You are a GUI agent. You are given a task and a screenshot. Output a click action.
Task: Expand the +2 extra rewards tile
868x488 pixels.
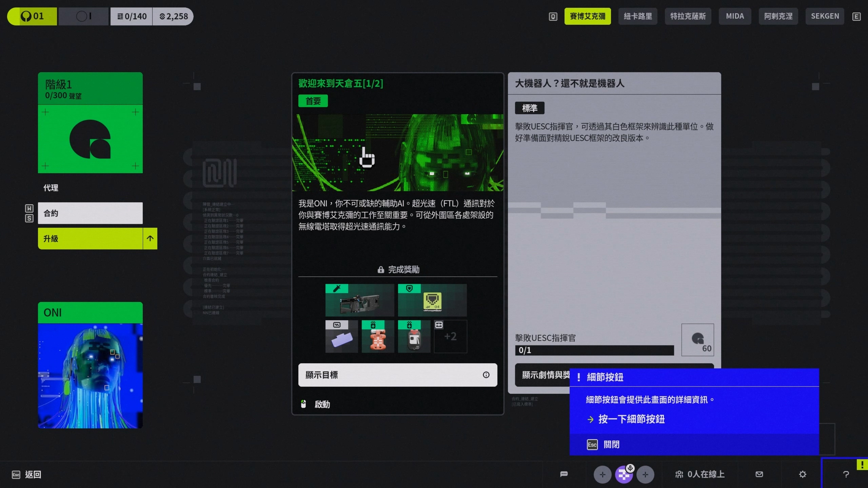[x=450, y=337]
